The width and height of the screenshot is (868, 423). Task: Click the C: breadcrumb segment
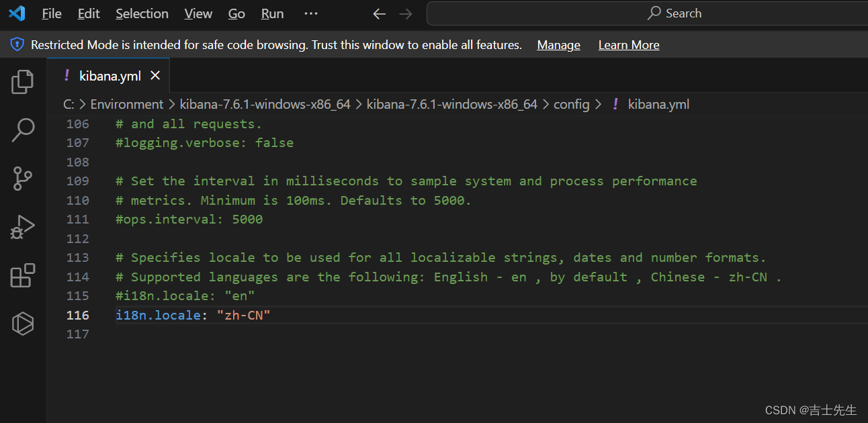pyautogui.click(x=69, y=104)
